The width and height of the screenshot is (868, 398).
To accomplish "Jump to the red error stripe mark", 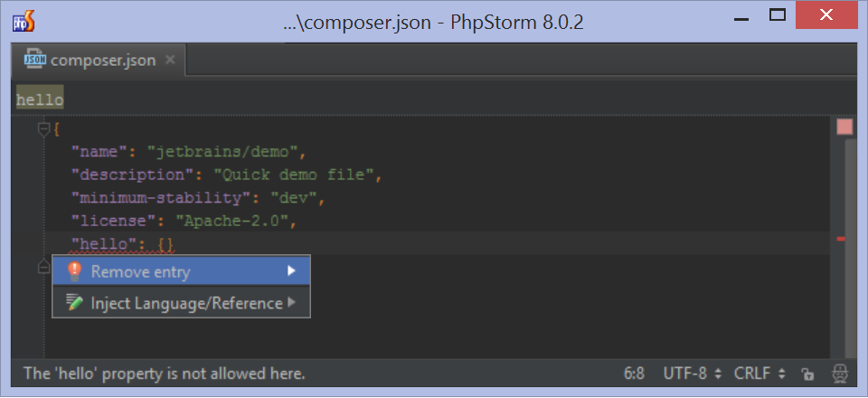I will (841, 239).
